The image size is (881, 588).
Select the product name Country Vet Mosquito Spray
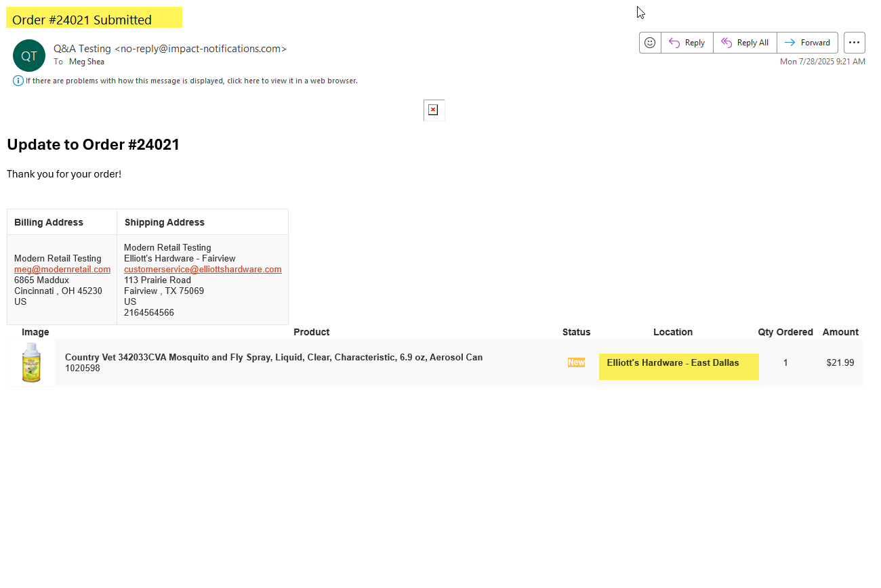[x=274, y=357]
